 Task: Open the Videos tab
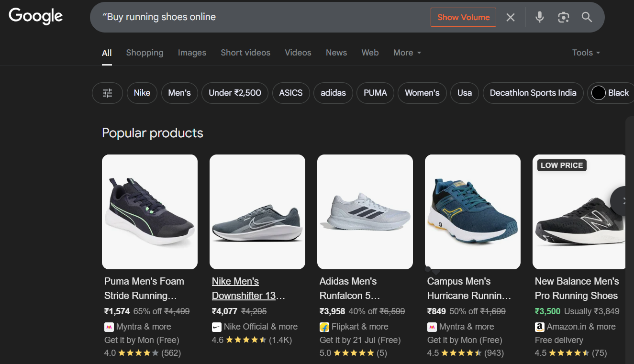click(298, 53)
